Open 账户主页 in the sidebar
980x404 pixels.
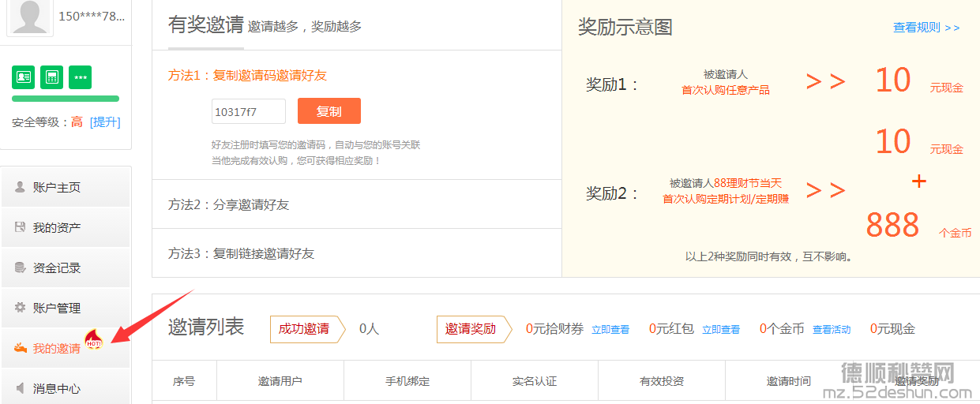pyautogui.click(x=66, y=187)
